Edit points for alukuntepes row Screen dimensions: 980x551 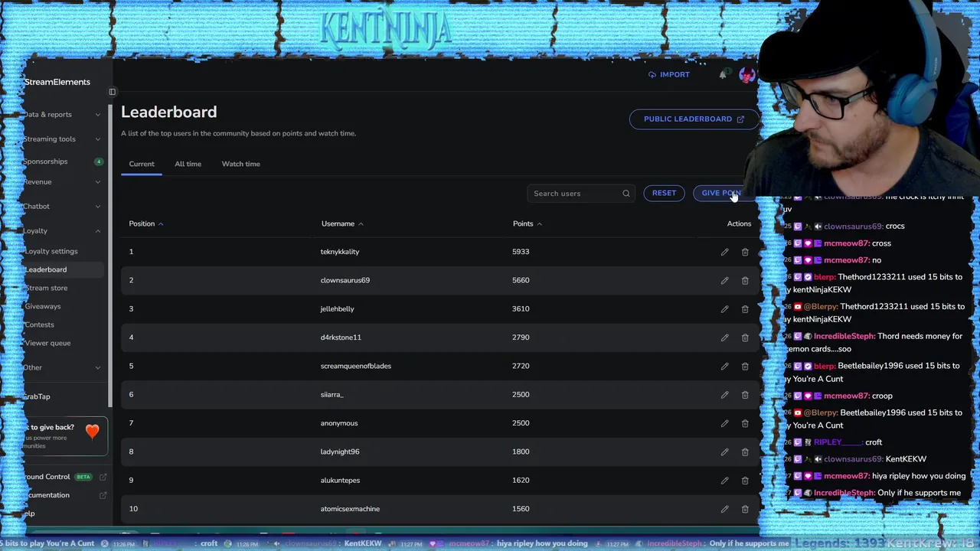point(724,481)
